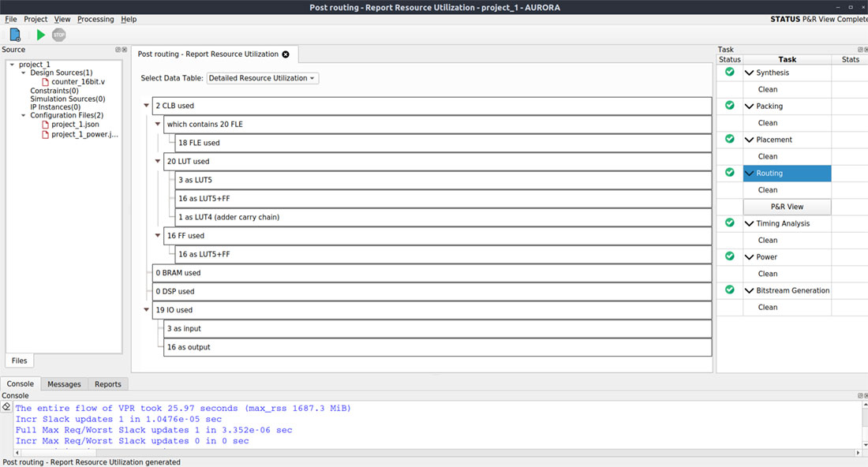Collapse the Design Sources(1) node
Screen dimensions: 868x467
[23, 73]
